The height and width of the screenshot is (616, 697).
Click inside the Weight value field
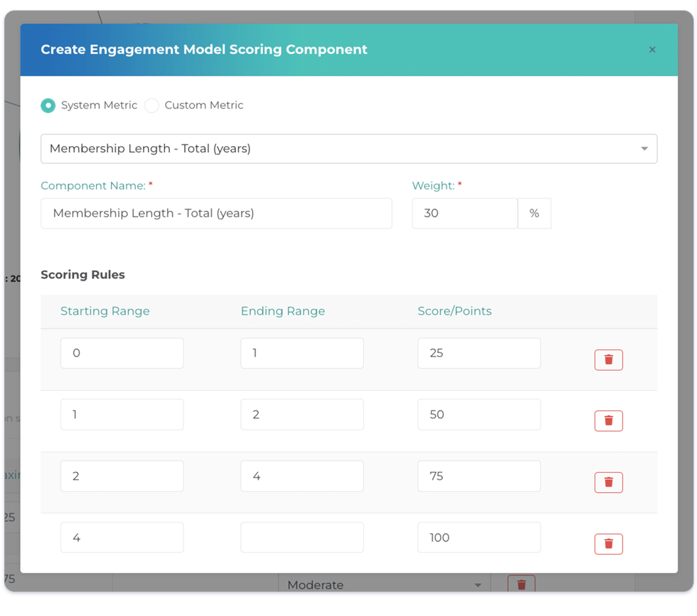[x=465, y=213]
